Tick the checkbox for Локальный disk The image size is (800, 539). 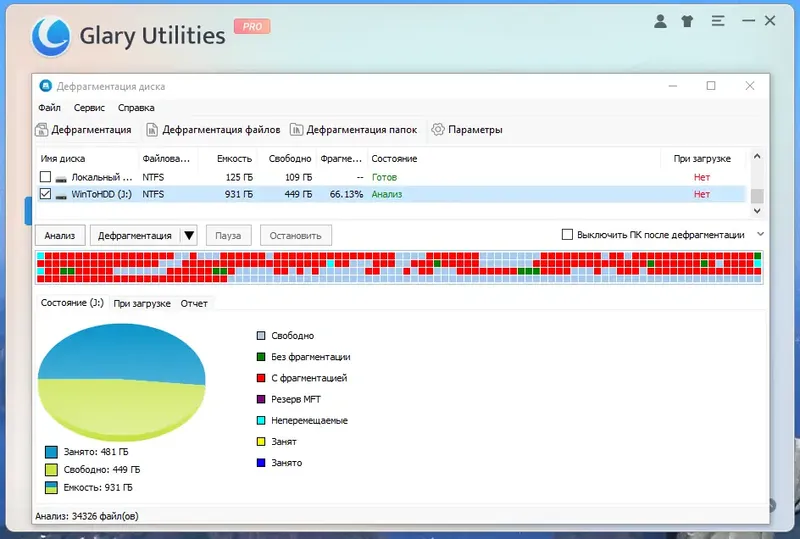[45, 177]
